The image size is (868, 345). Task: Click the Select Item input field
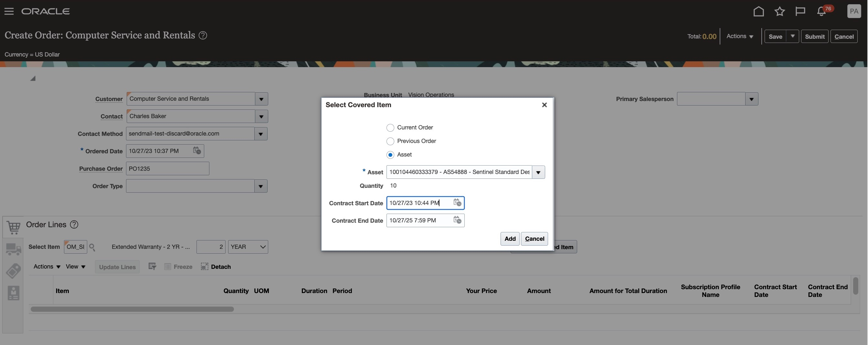76,247
